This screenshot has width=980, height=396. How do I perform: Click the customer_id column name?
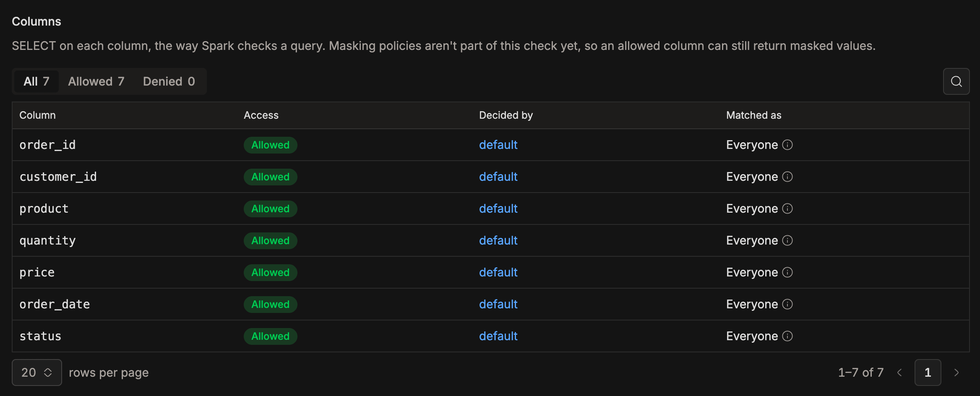(x=58, y=177)
